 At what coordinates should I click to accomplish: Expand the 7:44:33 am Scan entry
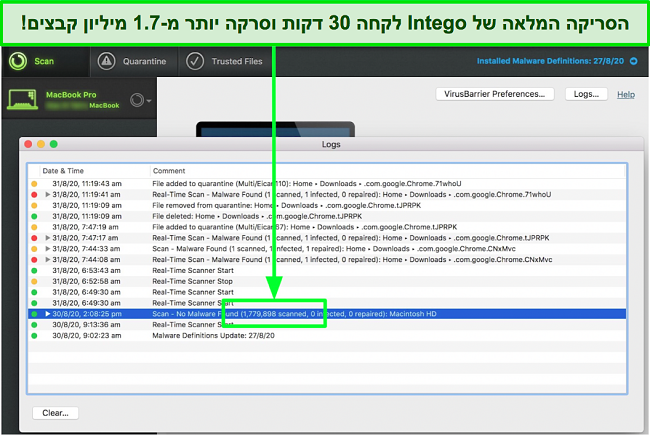click(48, 249)
